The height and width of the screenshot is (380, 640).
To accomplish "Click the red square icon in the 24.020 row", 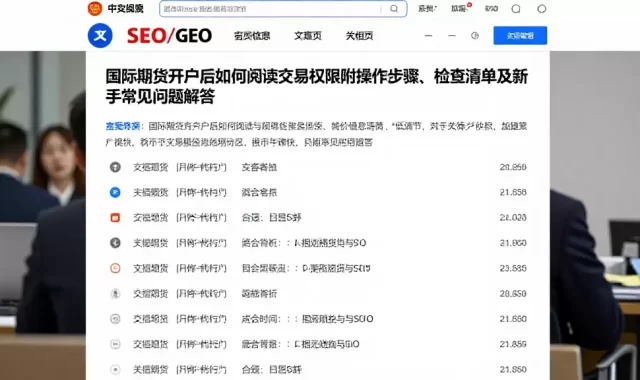I will click(115, 218).
